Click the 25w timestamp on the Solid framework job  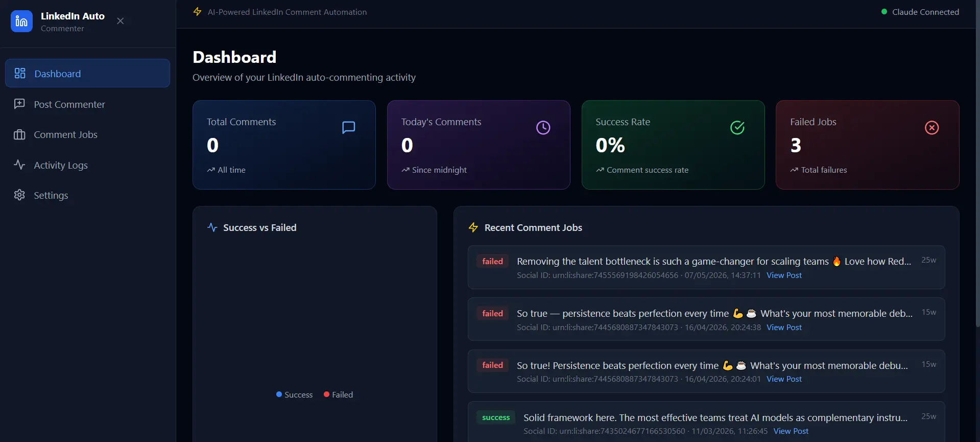928,416
